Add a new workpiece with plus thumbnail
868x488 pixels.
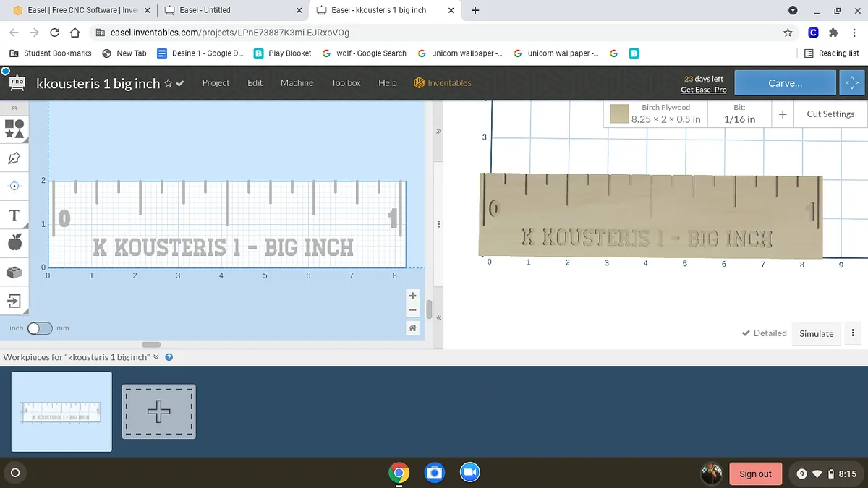pyautogui.click(x=158, y=411)
